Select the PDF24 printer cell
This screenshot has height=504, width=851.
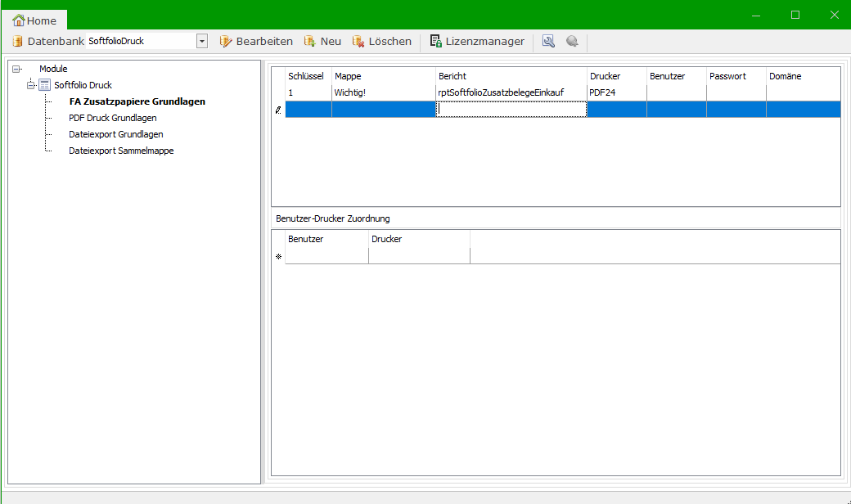(617, 92)
